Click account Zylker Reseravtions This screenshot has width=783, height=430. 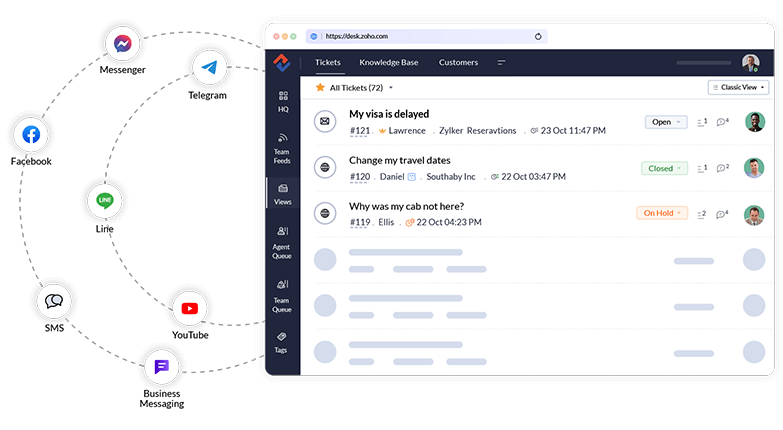tap(477, 131)
